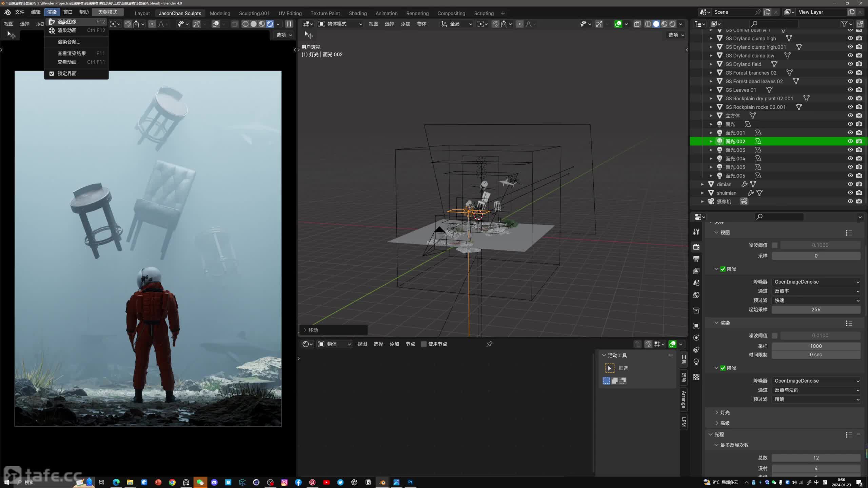Click the node editor pin icon

[489, 344]
